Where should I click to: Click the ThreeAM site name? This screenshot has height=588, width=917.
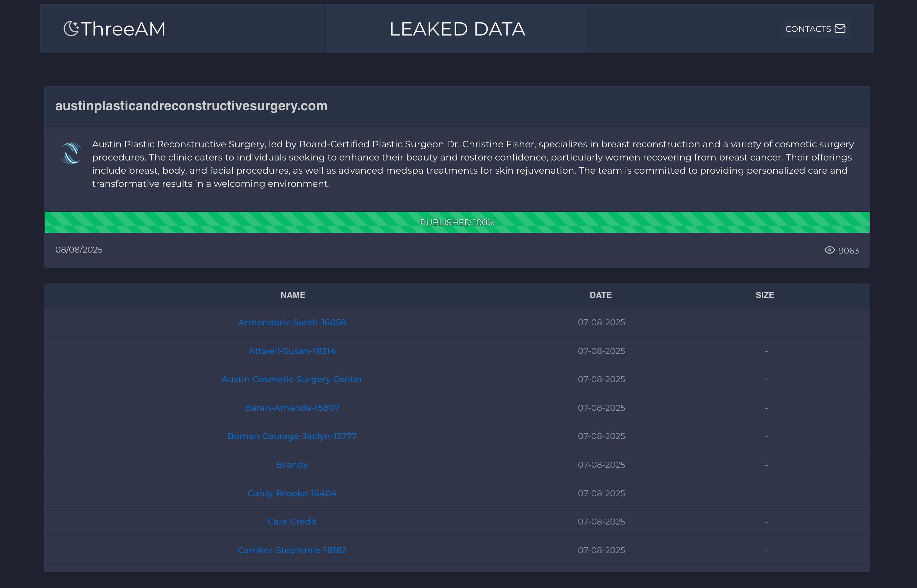coord(123,29)
